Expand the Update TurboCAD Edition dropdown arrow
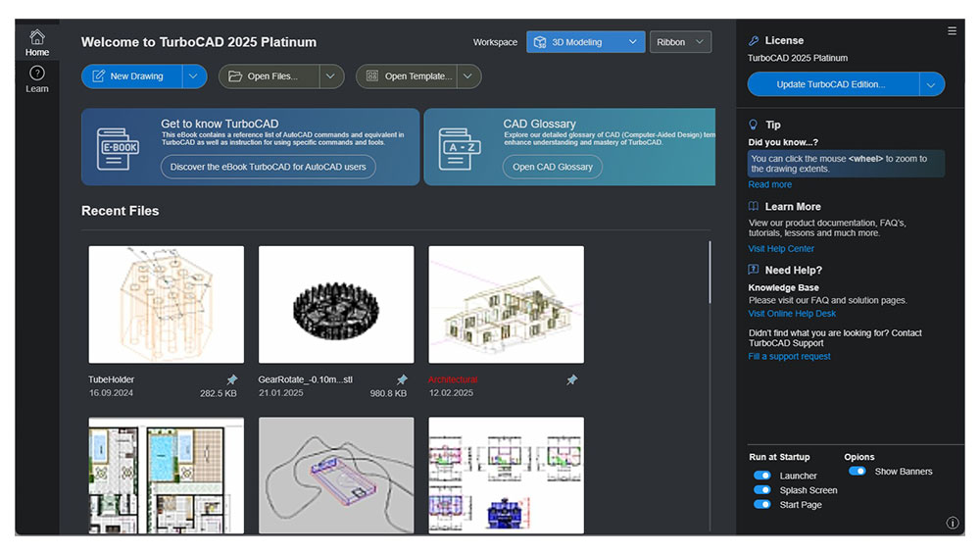Image resolution: width=980 pixels, height=554 pixels. click(931, 84)
